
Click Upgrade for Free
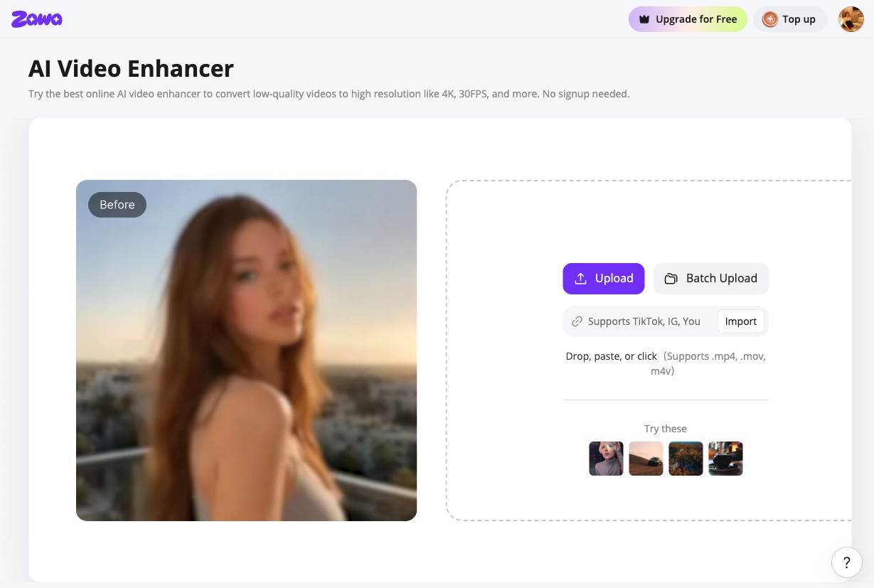[x=688, y=19]
